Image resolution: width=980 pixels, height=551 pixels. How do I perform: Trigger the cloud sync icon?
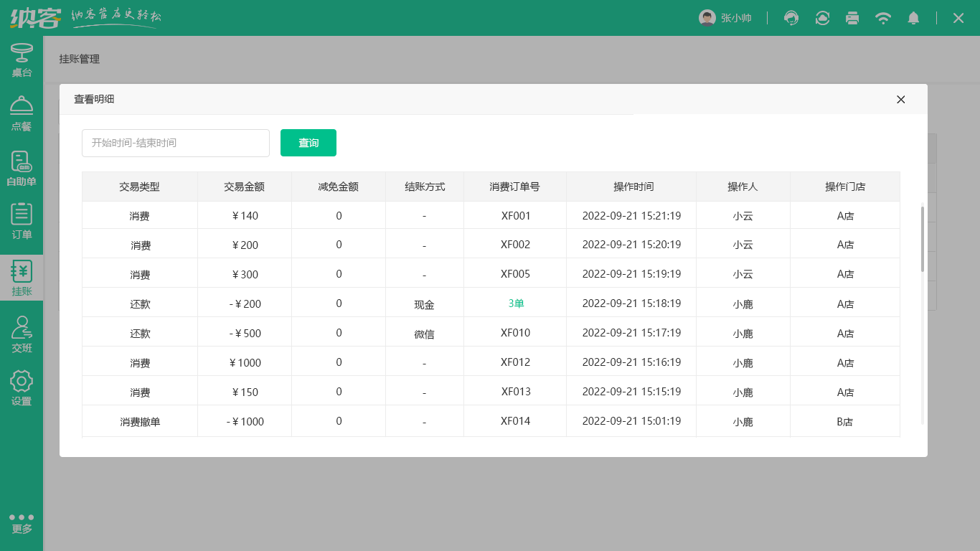822,17
